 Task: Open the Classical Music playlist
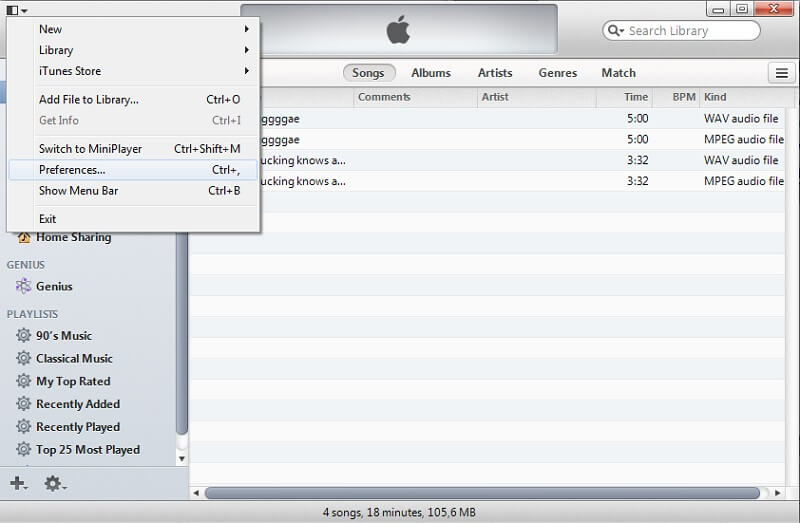(74, 358)
